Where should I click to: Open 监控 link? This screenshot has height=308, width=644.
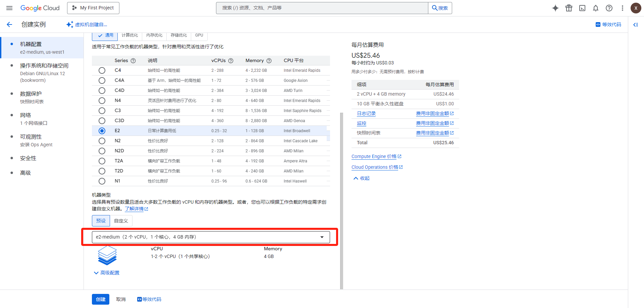coord(362,123)
